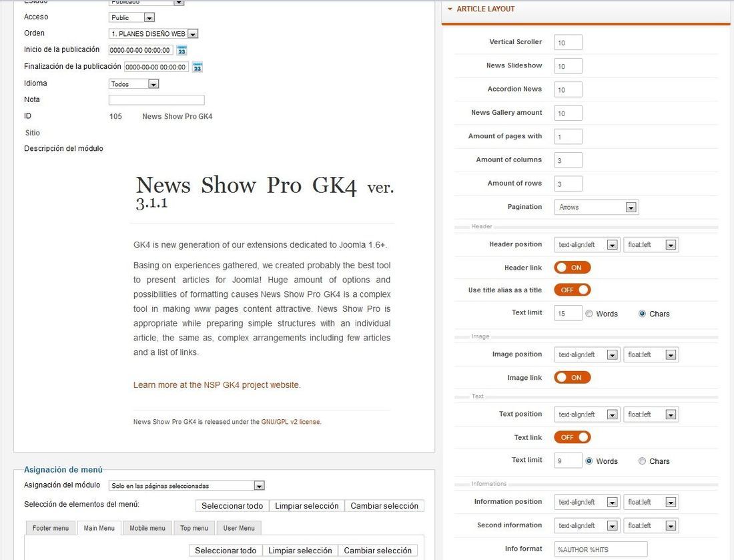Open Header position text-align dropdown
Viewport: 734px width, 560px height.
tap(587, 244)
